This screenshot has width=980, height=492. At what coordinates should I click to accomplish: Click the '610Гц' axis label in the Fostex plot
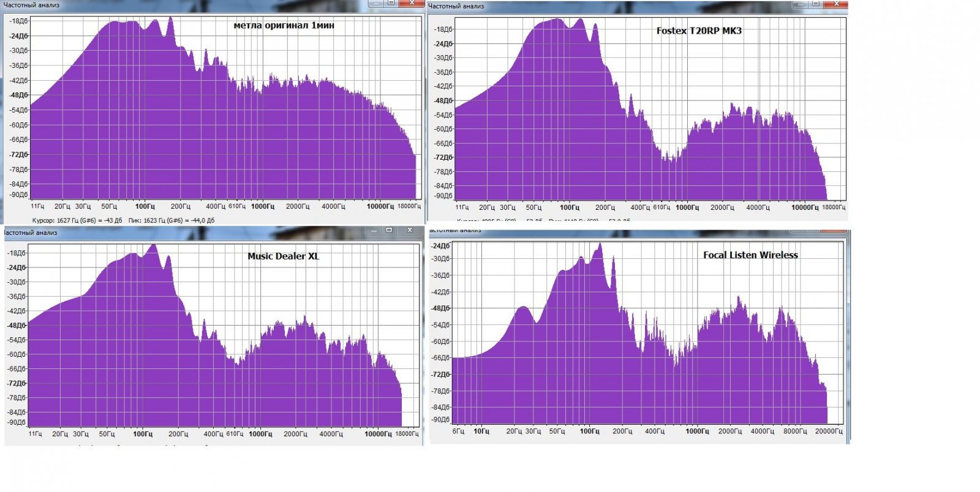[661, 207]
